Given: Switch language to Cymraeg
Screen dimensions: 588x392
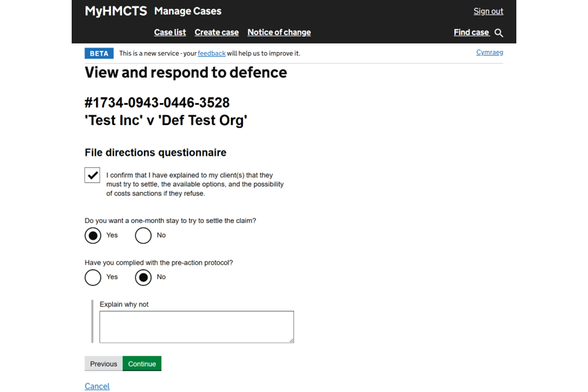Looking at the screenshot, I should [x=489, y=53].
